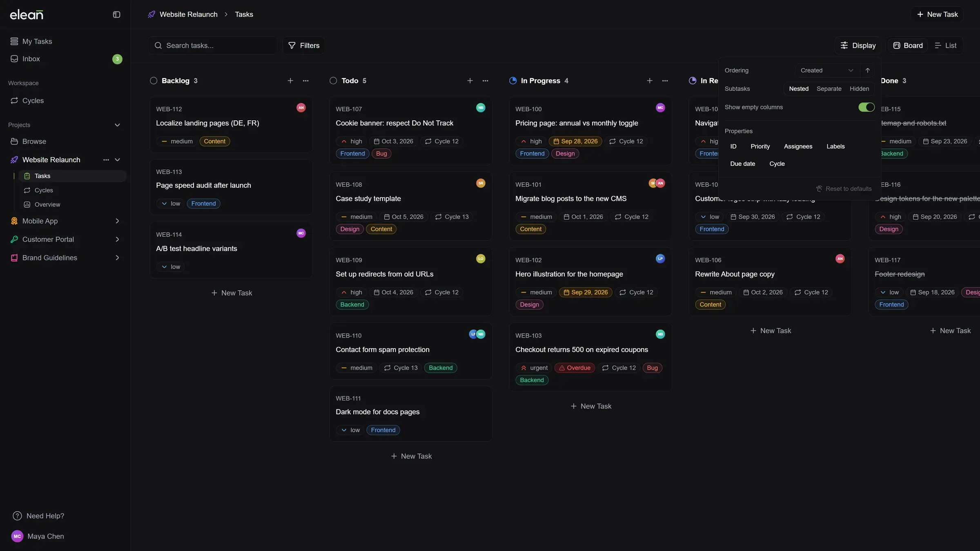Add task with In Progress plus icon

650,81
